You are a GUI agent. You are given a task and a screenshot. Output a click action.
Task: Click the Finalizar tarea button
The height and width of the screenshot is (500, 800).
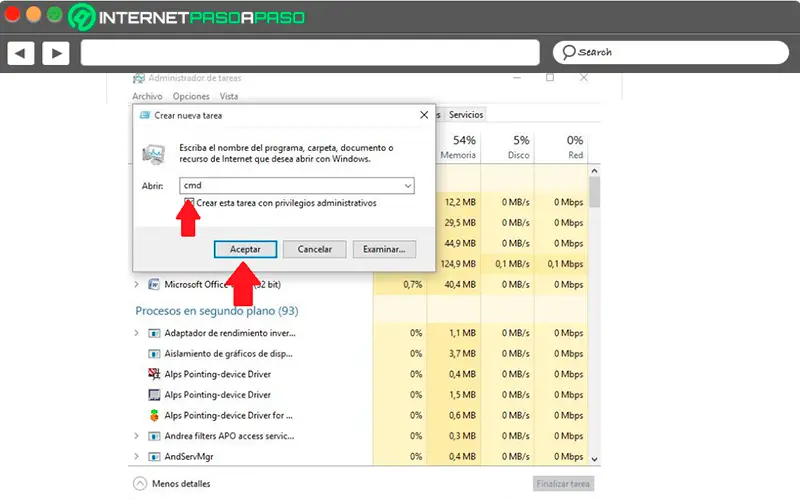(563, 484)
